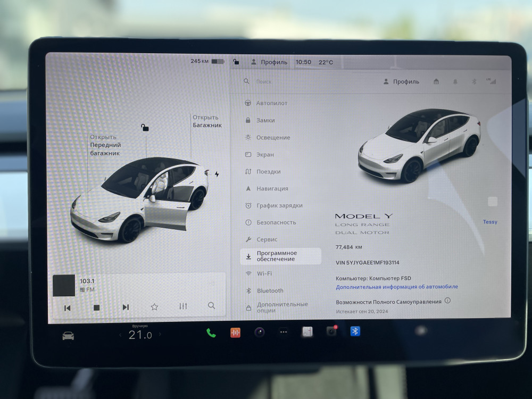The width and height of the screenshot is (532, 399).
Task: Tap the Компьютер FSD info line
Action: tap(373, 278)
